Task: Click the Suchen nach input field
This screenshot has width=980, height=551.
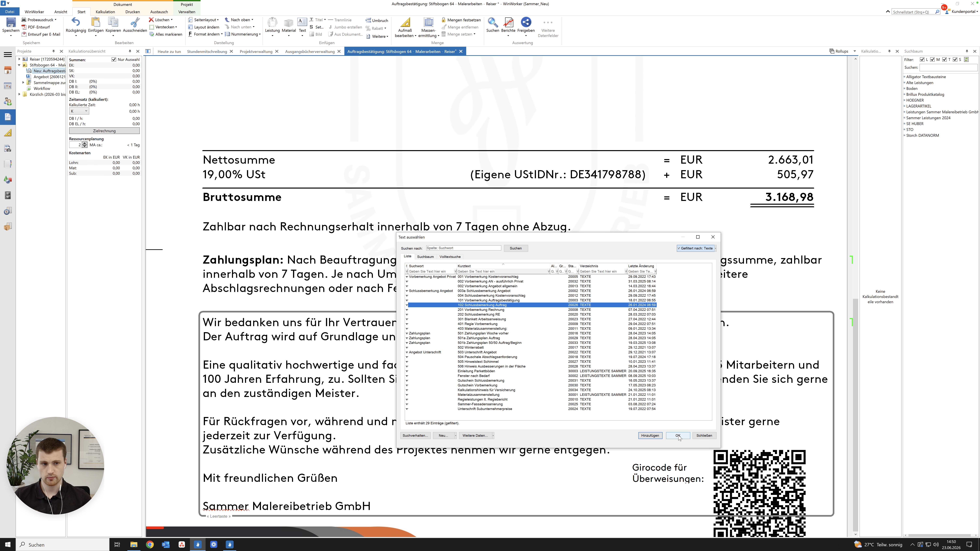Action: pyautogui.click(x=463, y=248)
